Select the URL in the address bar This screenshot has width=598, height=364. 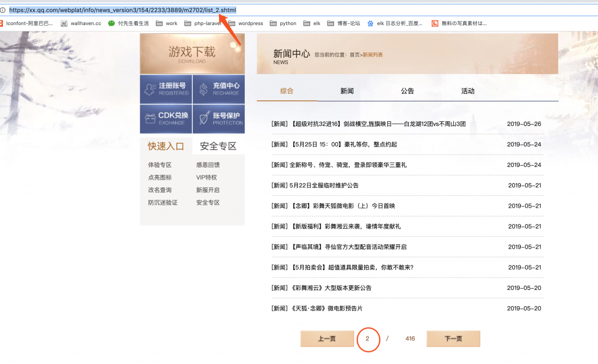[x=123, y=10]
